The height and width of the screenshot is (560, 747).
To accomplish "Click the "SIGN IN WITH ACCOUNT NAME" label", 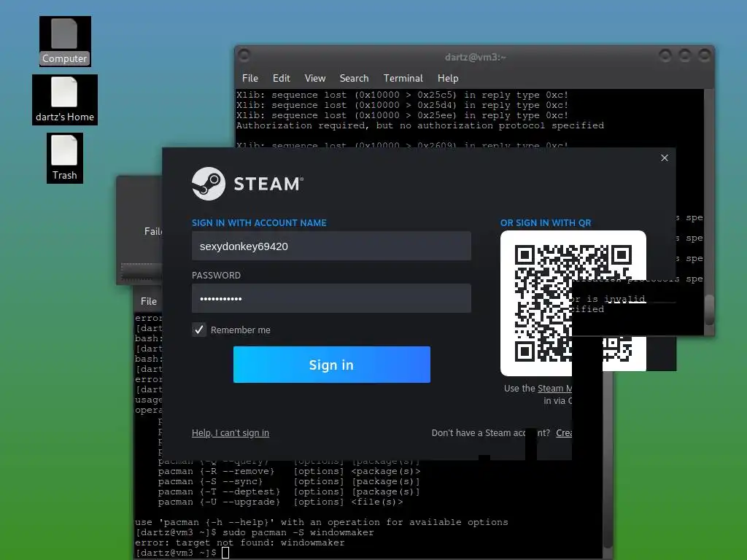I will [x=259, y=223].
